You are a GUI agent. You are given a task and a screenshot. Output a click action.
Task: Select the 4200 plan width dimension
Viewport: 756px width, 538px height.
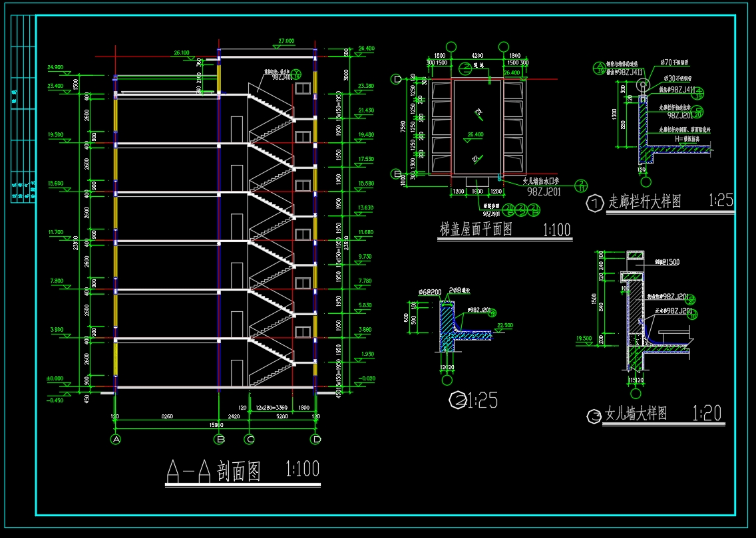coord(477,56)
